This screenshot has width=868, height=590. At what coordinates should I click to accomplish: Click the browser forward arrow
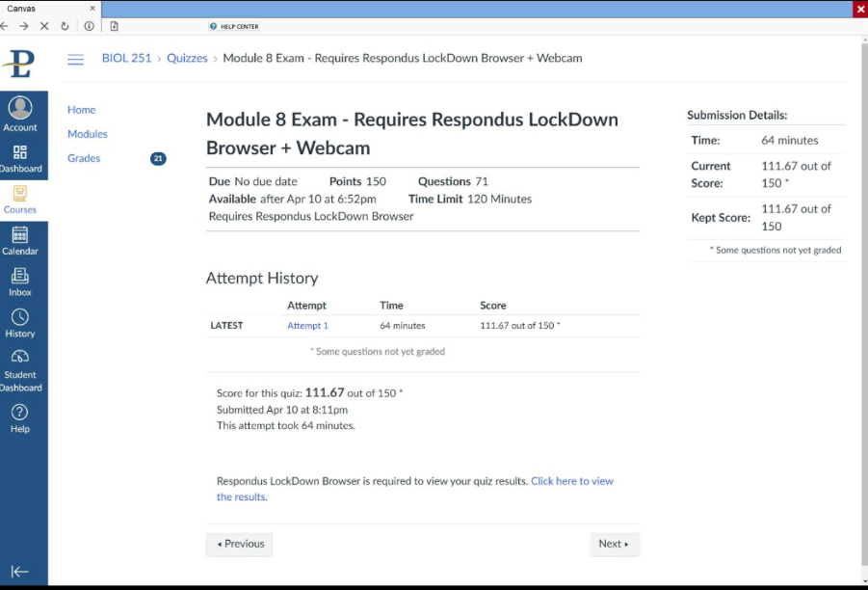[x=24, y=26]
